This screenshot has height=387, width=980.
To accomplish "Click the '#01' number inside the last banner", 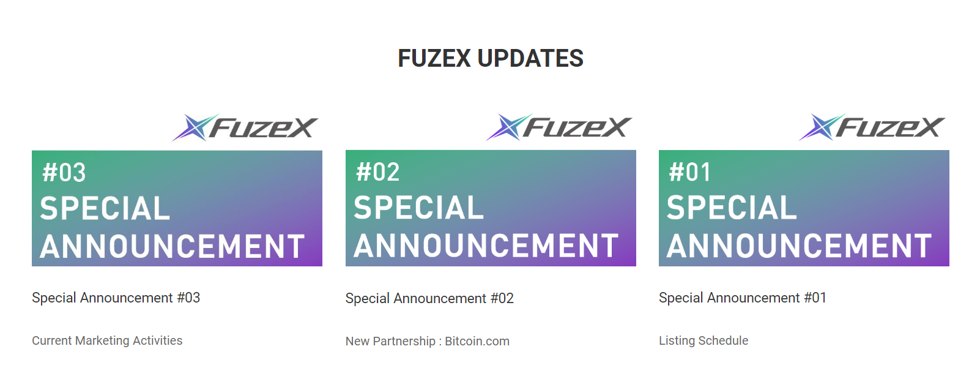I will pos(690,172).
